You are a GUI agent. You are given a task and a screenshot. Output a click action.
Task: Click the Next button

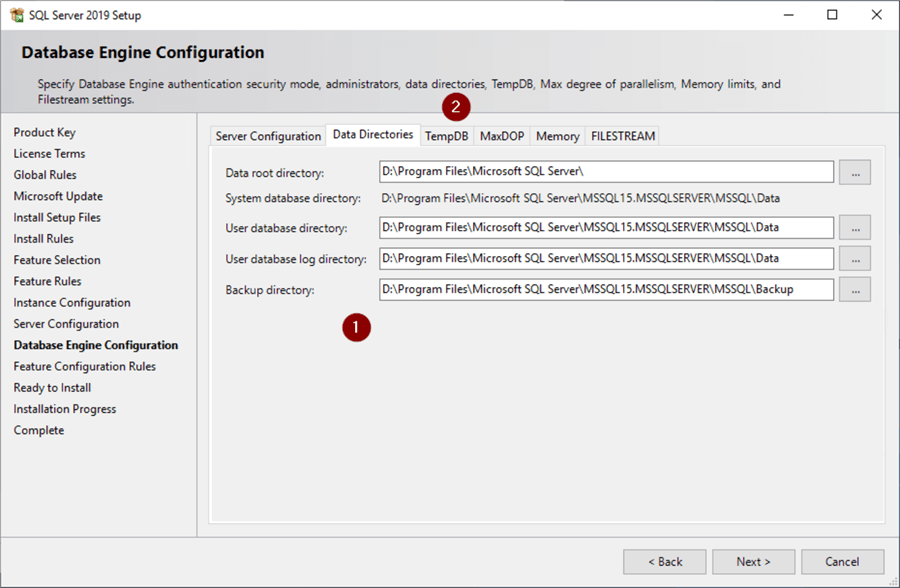[754, 562]
